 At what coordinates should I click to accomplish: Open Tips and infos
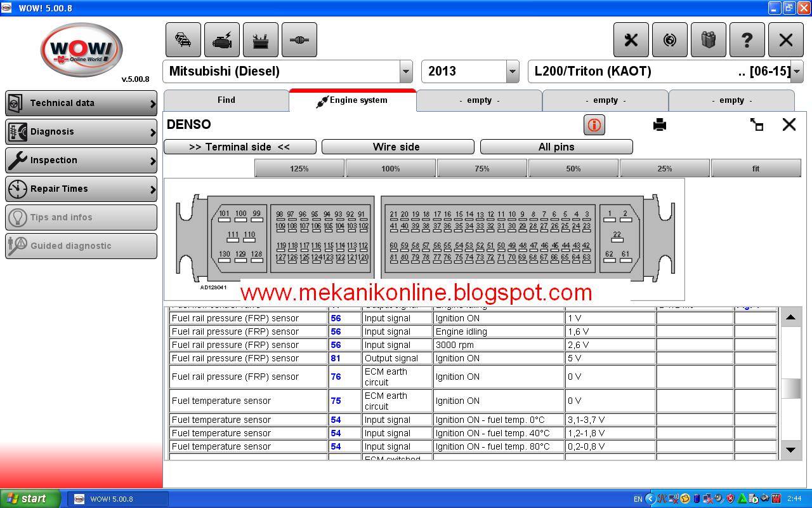pyautogui.click(x=81, y=217)
